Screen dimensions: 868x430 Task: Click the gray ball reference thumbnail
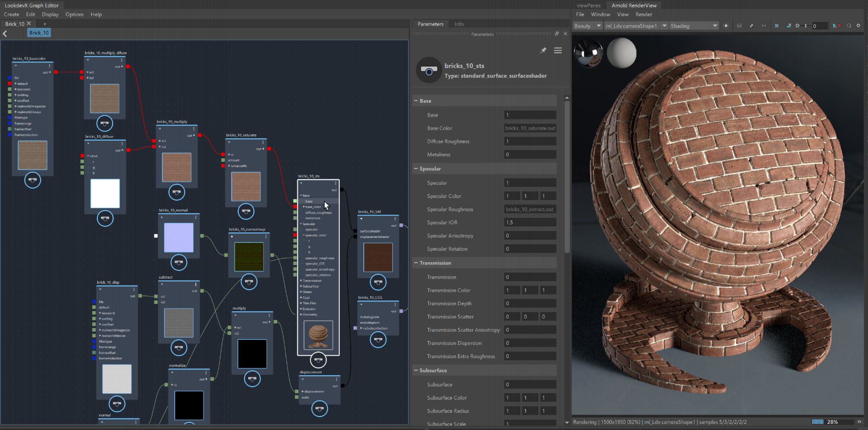tap(622, 53)
